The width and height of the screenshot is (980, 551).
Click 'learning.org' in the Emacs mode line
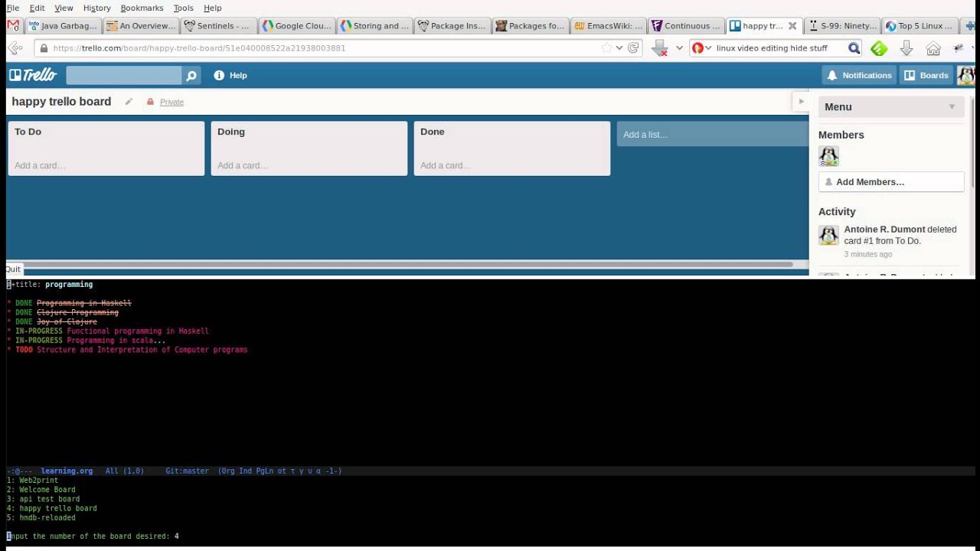tap(67, 471)
